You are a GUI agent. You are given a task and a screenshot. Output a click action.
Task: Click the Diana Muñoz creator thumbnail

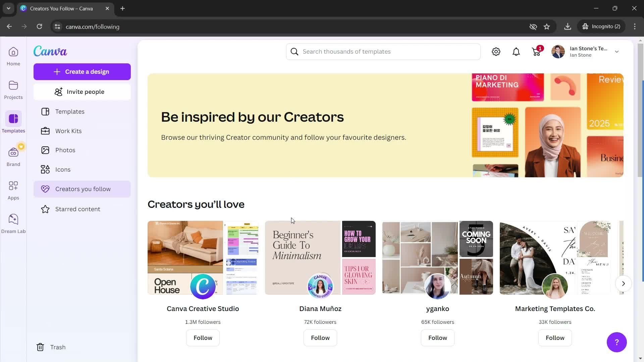pyautogui.click(x=320, y=258)
